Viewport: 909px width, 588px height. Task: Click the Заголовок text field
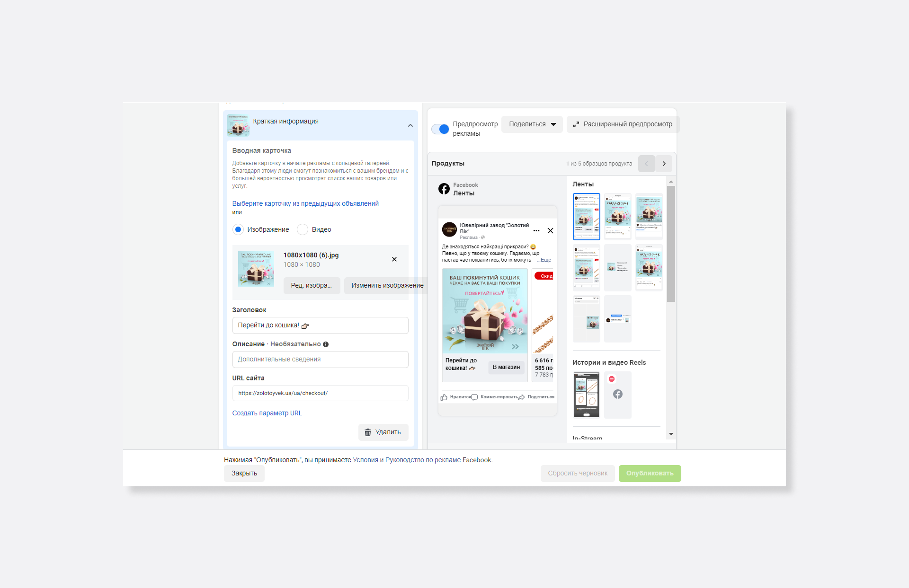(x=320, y=325)
